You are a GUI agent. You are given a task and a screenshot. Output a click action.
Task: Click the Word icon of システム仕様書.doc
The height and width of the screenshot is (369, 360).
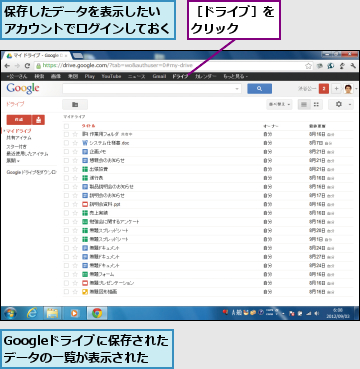coord(85,143)
